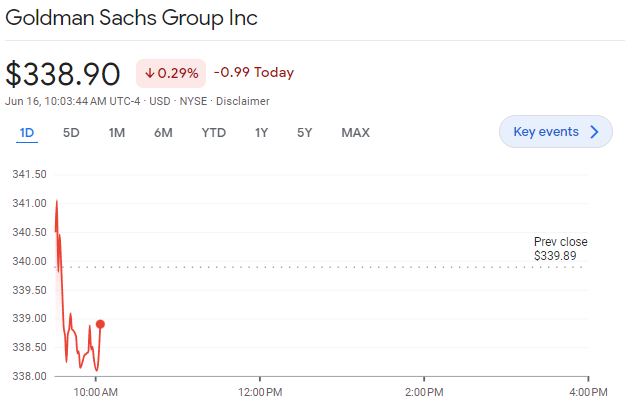Show the MAX history range

tap(355, 133)
